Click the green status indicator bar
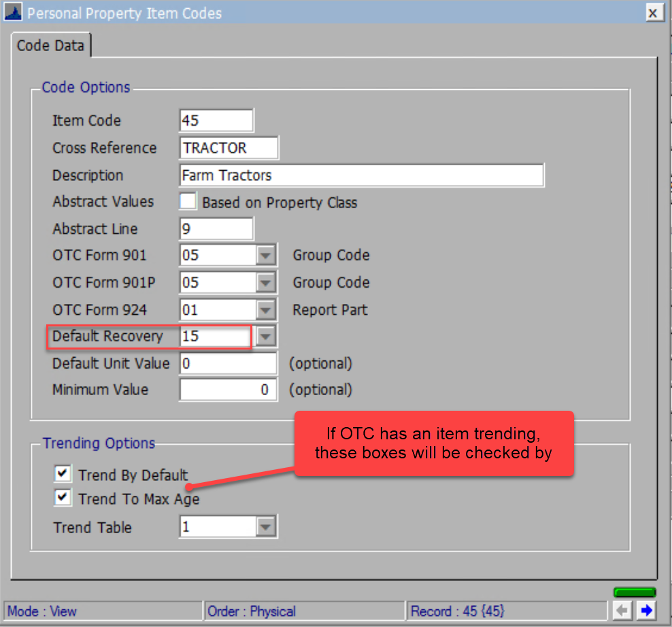The width and height of the screenshot is (672, 627). tap(635, 592)
